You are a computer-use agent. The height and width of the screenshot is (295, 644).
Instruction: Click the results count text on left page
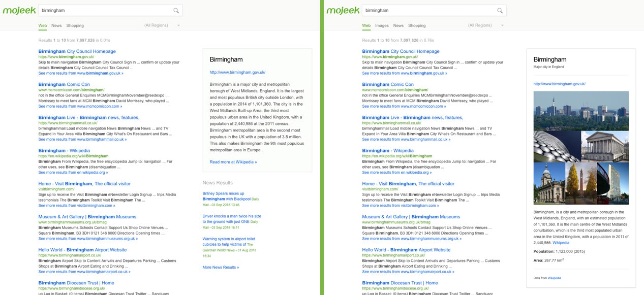[x=74, y=40]
